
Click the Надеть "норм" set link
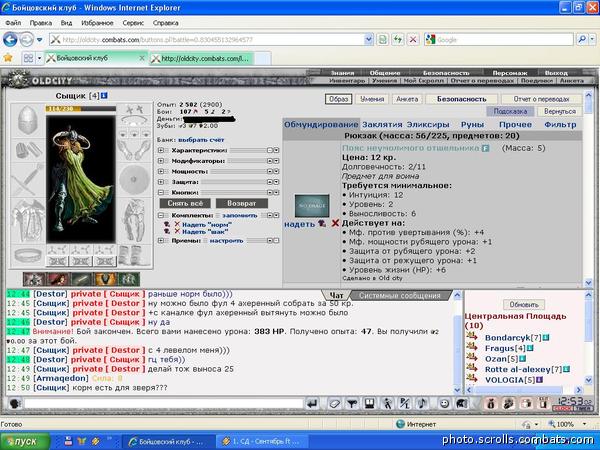207,225
